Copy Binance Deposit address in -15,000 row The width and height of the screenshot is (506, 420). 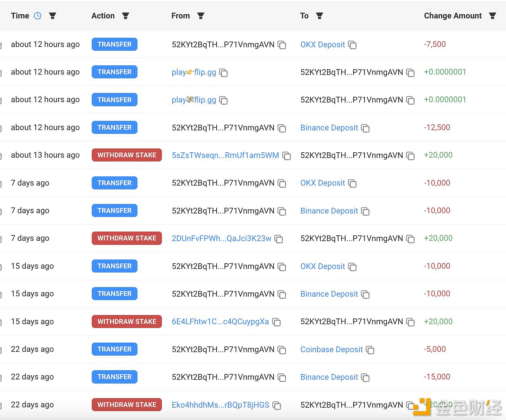pos(365,377)
